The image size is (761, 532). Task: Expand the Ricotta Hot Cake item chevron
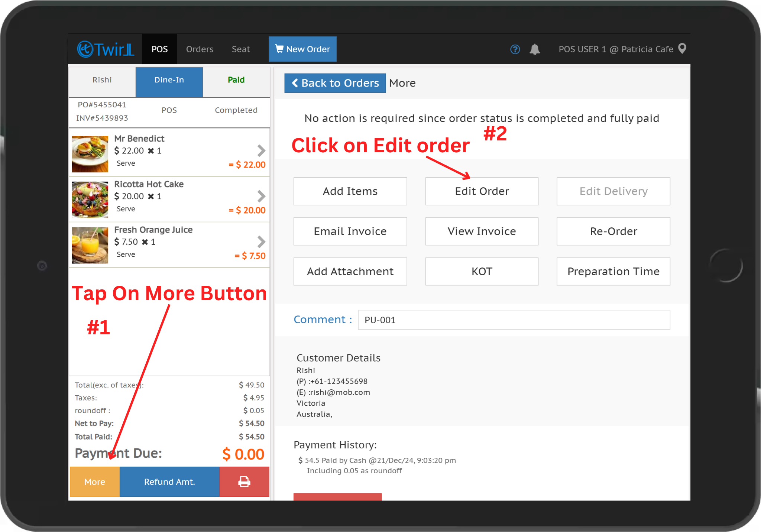tap(261, 196)
